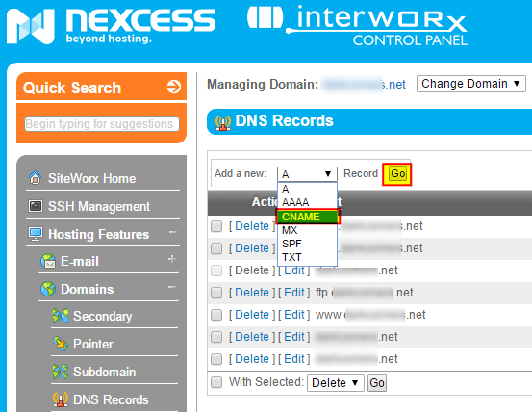This screenshot has width=532, height=412.
Task: Delete the last DNS record
Action: (252, 359)
